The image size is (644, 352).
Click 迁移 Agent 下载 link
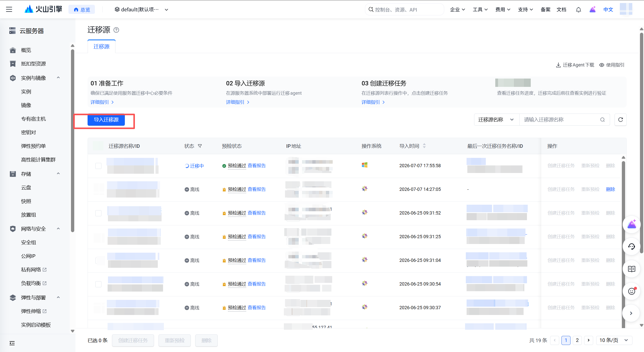pyautogui.click(x=575, y=65)
